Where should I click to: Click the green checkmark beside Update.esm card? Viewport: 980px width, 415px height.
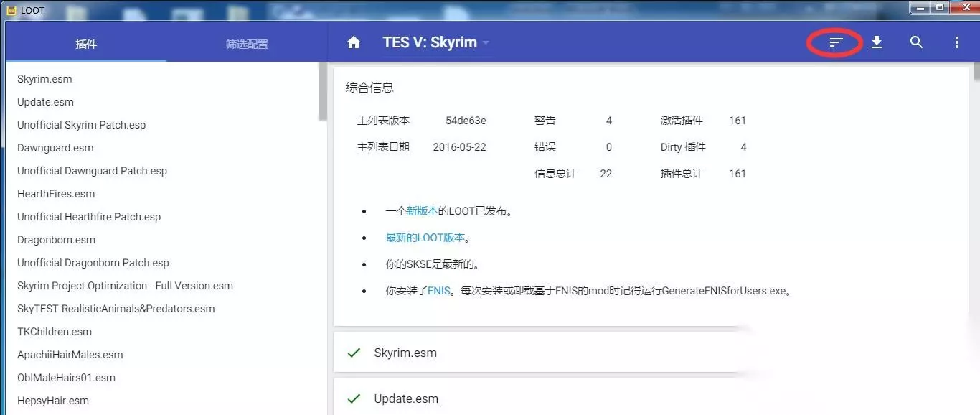coord(354,398)
